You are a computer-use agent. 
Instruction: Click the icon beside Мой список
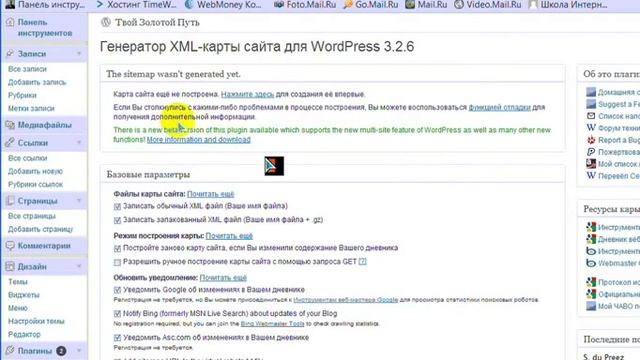tap(591, 164)
